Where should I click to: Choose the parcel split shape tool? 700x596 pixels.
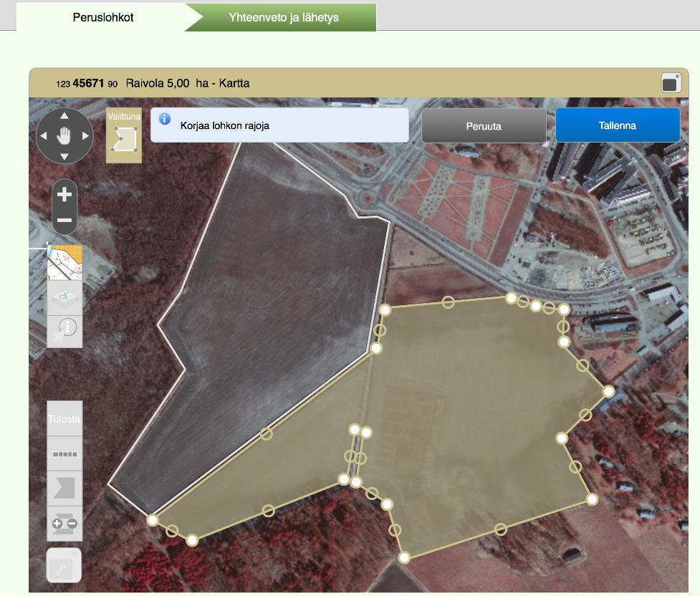[x=64, y=489]
